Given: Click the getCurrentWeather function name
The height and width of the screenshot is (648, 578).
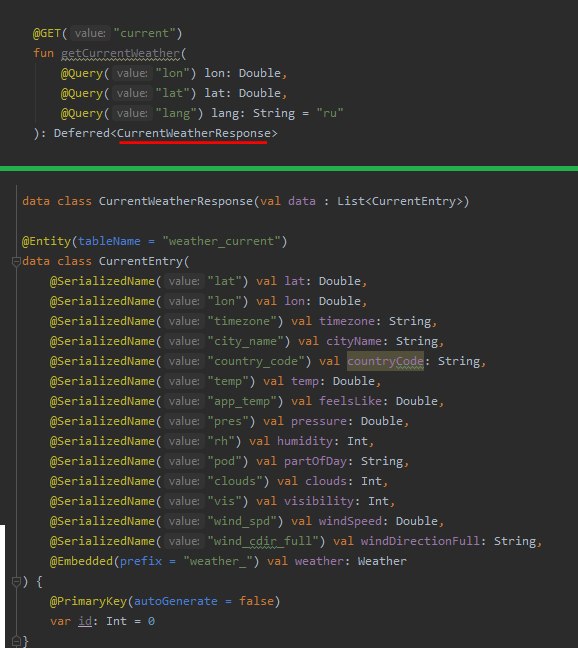Looking at the screenshot, I should coord(120,53).
